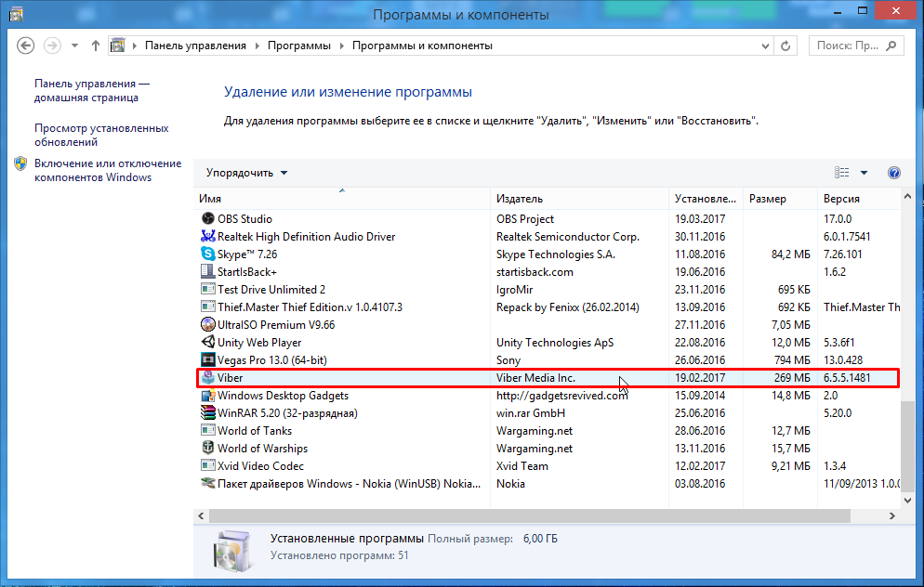Image resolution: width=924 pixels, height=587 pixels.
Task: Select the Vegas Pro 13.0 icon
Action: [x=208, y=360]
